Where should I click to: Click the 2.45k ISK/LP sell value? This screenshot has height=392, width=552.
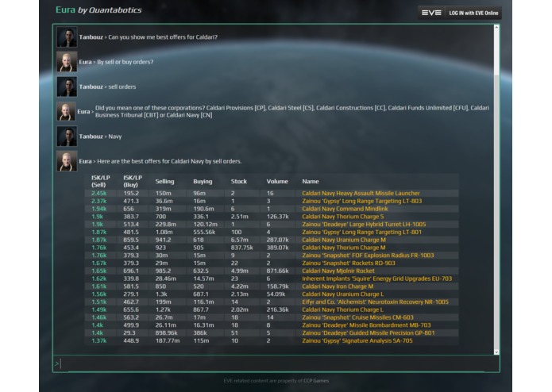[x=98, y=193]
